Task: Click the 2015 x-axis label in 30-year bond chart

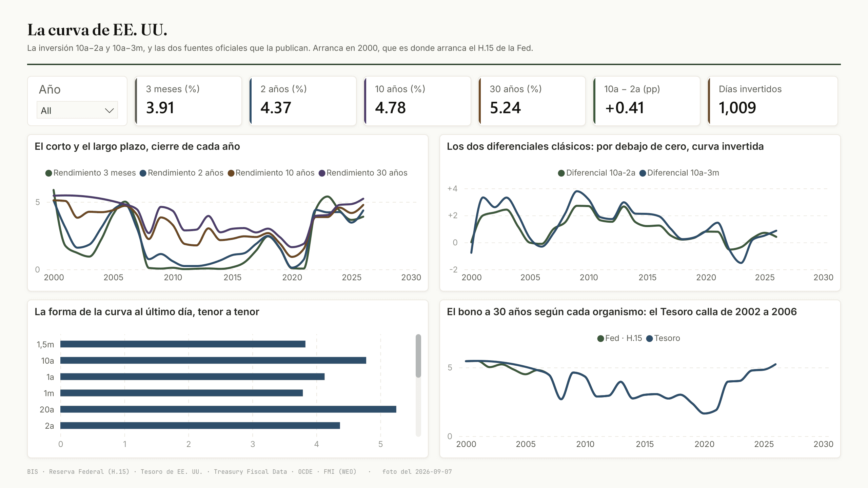Action: pyautogui.click(x=645, y=444)
